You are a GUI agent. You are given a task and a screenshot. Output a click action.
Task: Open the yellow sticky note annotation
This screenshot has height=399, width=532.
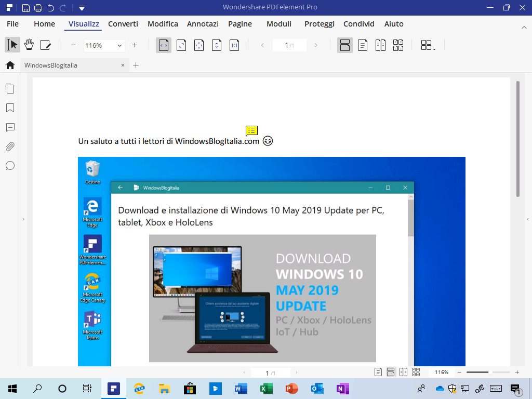pyautogui.click(x=251, y=130)
